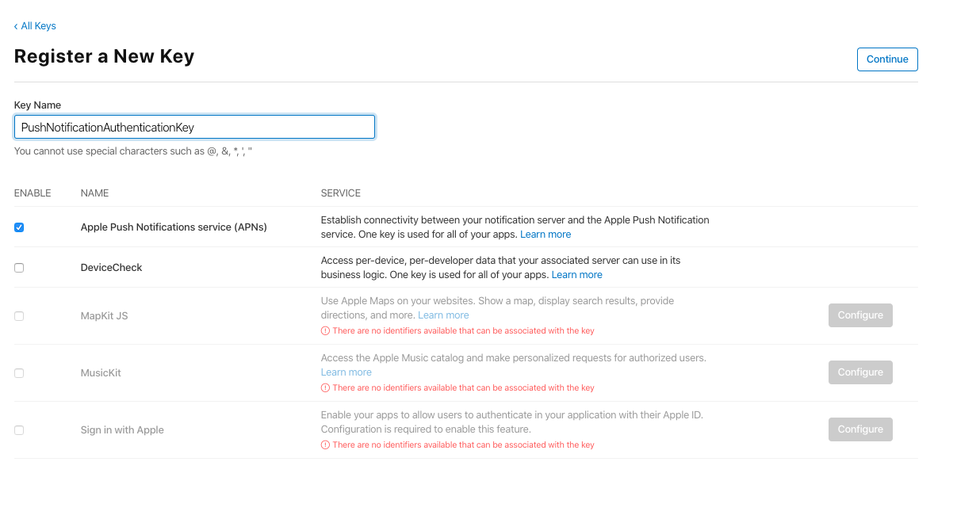Enable the DeviceCheck checkbox

(x=19, y=268)
